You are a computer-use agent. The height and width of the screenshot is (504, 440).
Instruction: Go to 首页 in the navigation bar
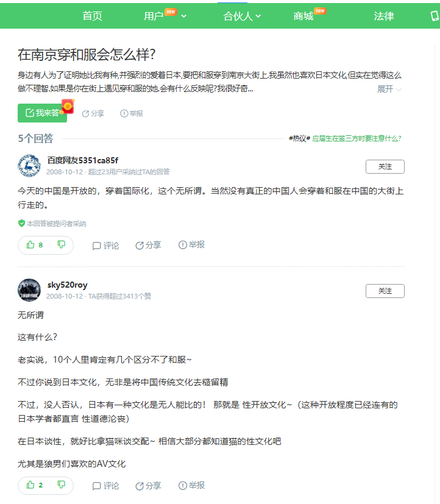coord(92,16)
